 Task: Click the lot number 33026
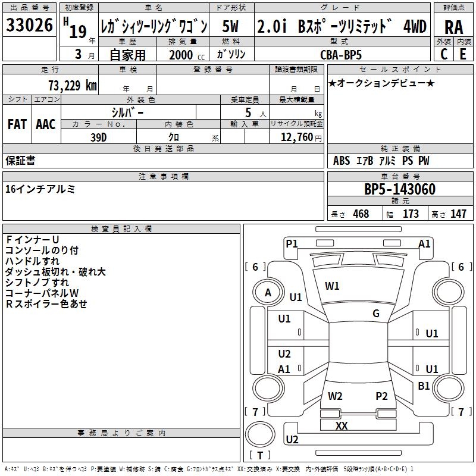(29, 26)
